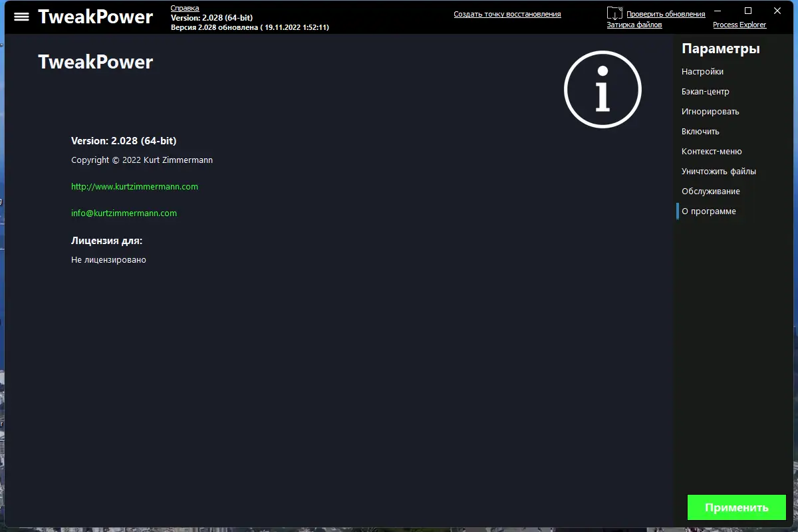Open the hamburger menu icon
This screenshot has height=532, width=798.
tap(21, 17)
